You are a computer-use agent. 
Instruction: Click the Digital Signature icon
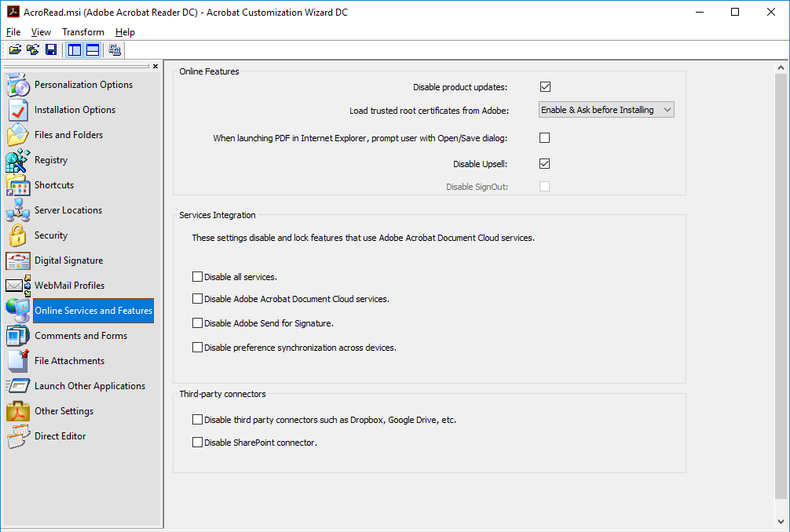tap(17, 261)
